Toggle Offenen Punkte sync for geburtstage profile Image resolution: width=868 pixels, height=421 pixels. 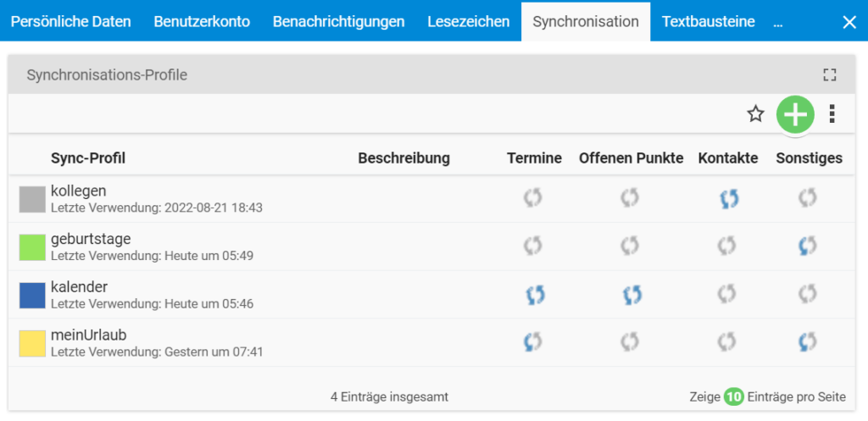point(630,246)
